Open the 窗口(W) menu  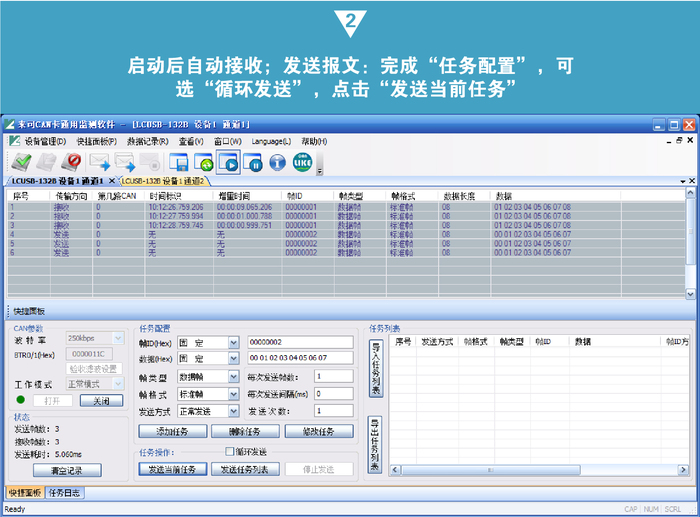tap(228, 142)
